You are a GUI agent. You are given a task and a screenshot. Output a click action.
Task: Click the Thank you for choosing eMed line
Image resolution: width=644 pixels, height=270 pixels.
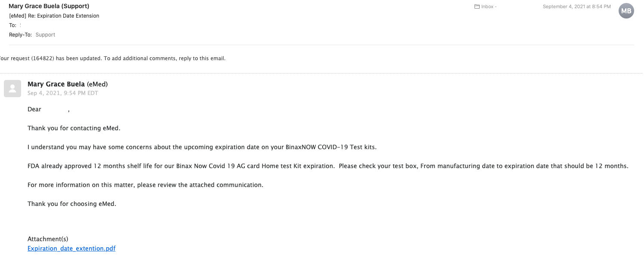tap(72, 204)
